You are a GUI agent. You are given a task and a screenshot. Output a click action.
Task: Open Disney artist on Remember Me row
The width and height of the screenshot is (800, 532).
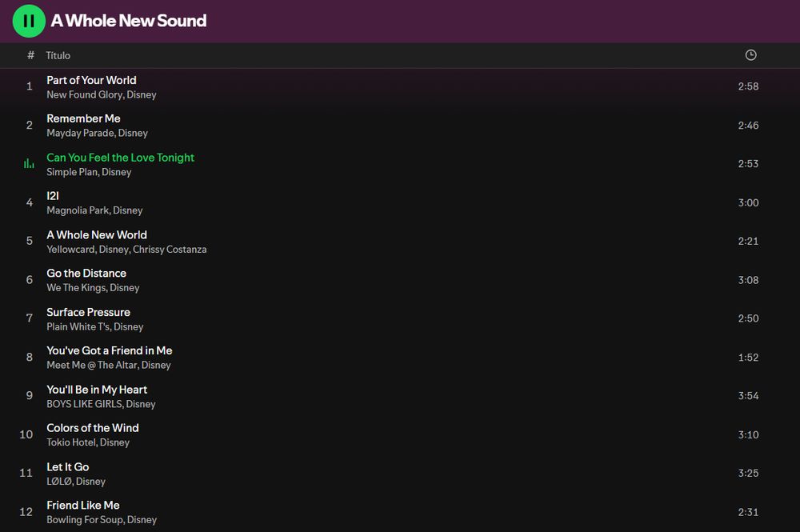133,133
